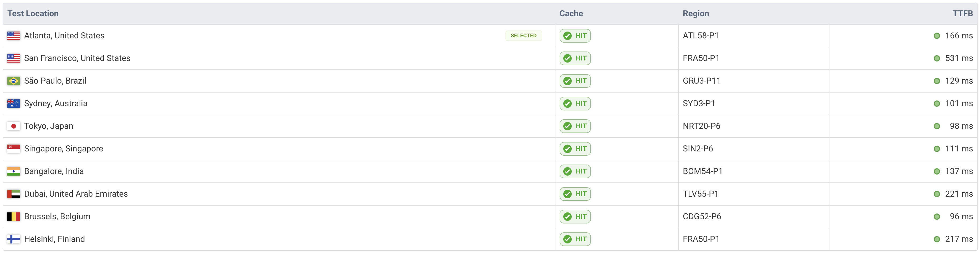Click the Finland flag icon
Viewport: 980px width, 255px height.
[x=14, y=239]
